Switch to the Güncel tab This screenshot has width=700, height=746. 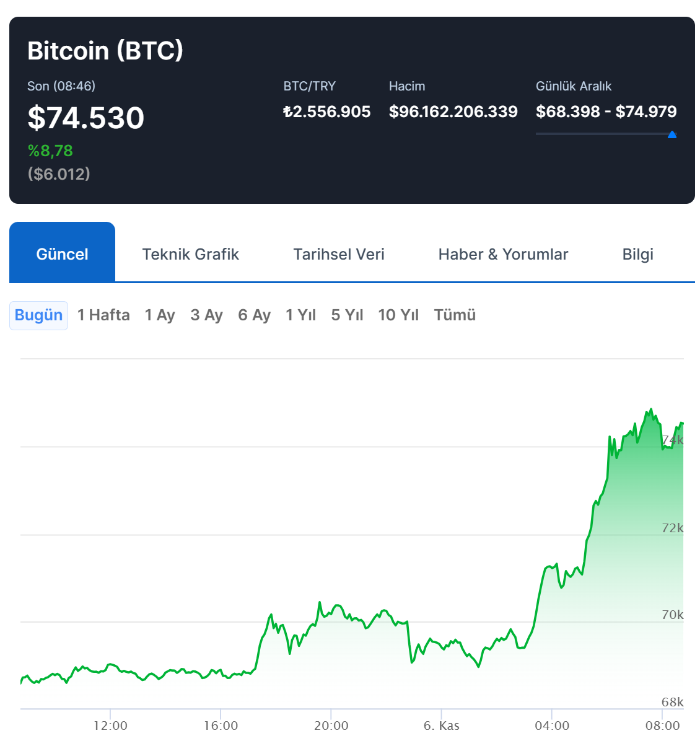coord(62,254)
